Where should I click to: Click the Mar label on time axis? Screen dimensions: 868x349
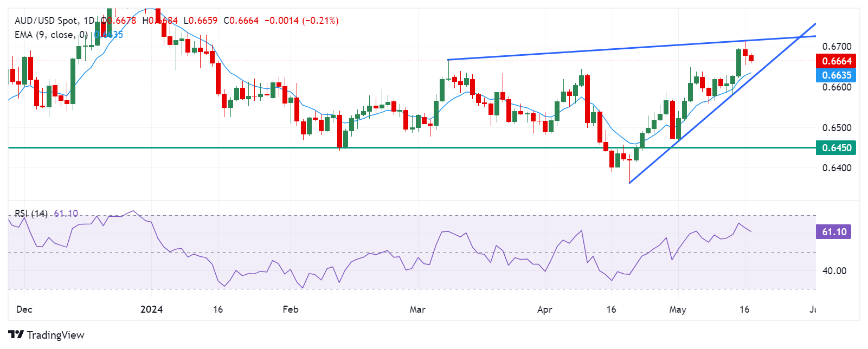coord(417,309)
